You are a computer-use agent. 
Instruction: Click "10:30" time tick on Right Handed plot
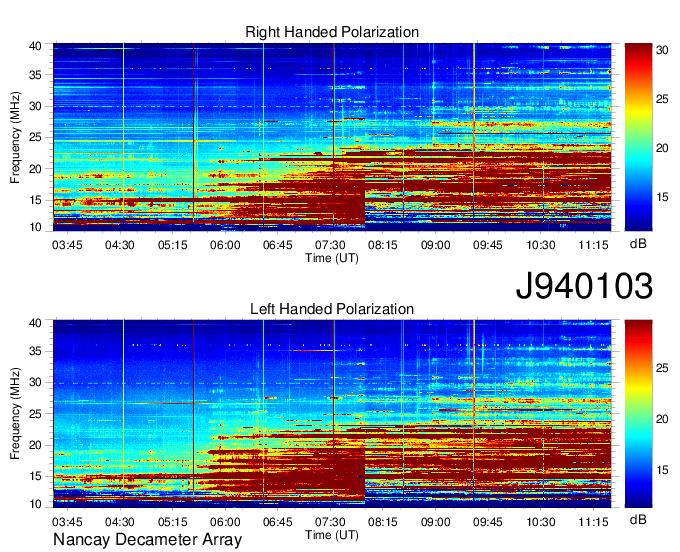point(541,245)
